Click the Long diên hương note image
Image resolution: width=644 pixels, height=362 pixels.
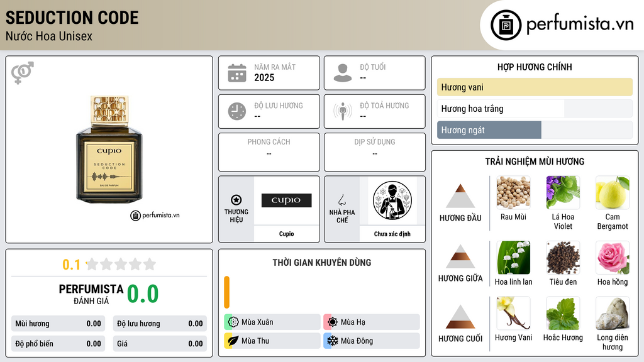coord(613,313)
